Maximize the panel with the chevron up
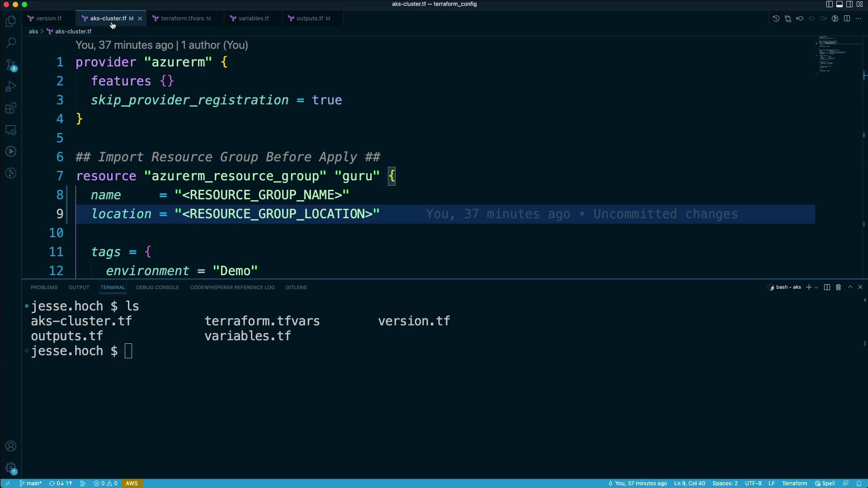The height and width of the screenshot is (488, 868). pos(850,287)
